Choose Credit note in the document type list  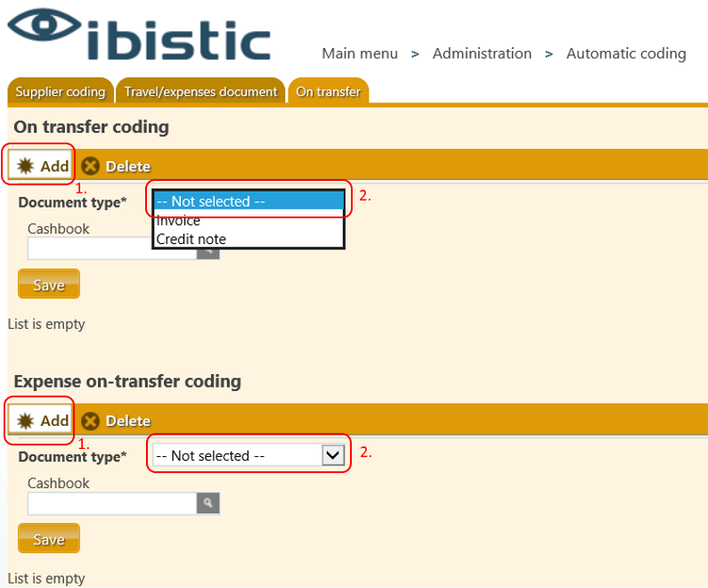pyautogui.click(x=248, y=239)
